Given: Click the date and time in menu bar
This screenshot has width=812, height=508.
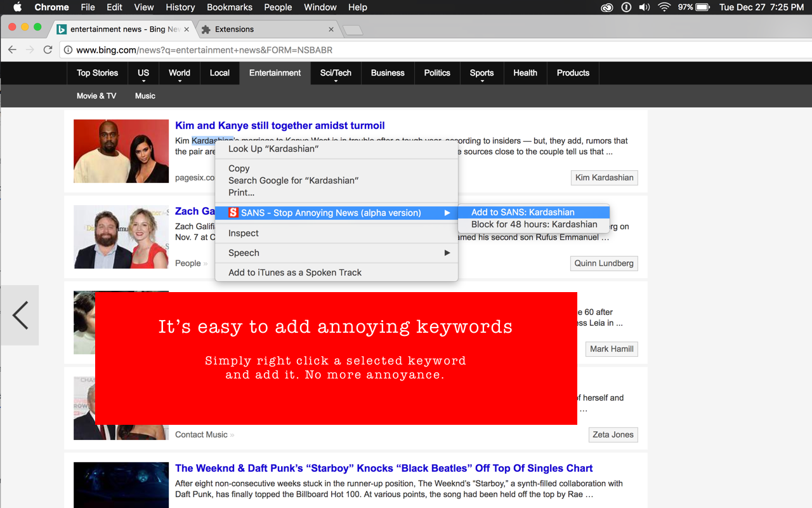Looking at the screenshot, I should point(761,7).
